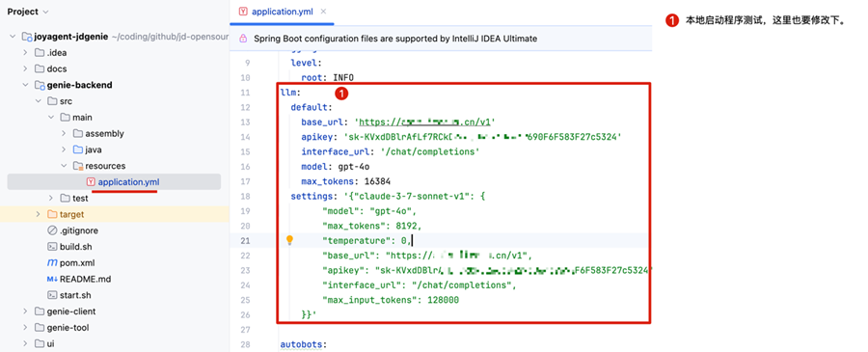This screenshot has width=868, height=352.
Task: Close the application.yml editor tab
Action: (x=324, y=12)
